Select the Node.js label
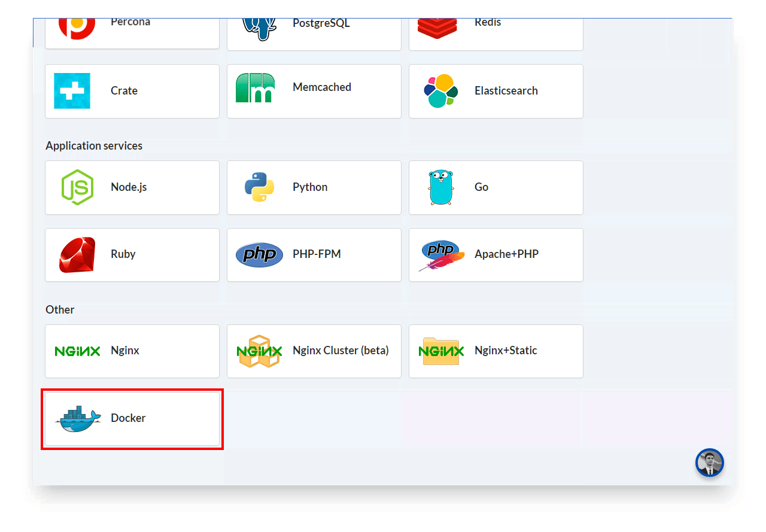 (x=129, y=187)
